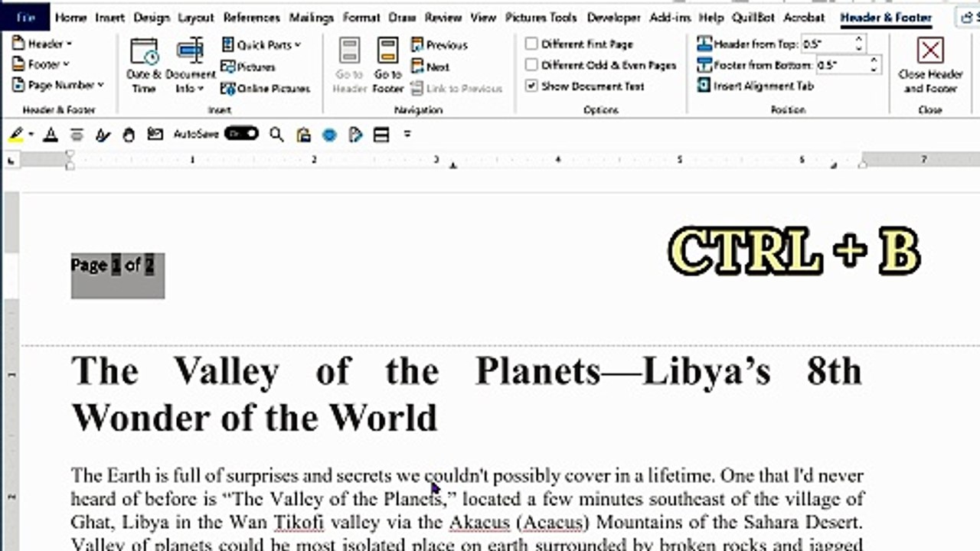Click the blue circle icon

tap(329, 135)
